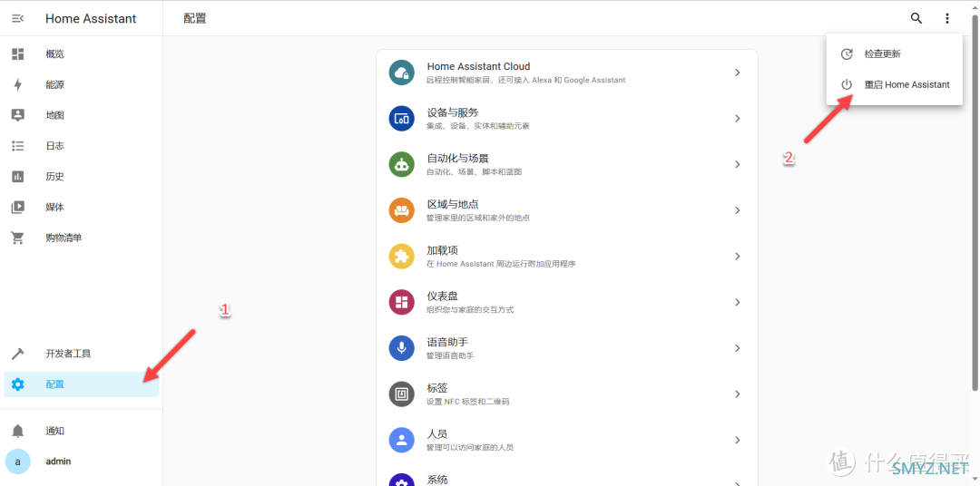This screenshot has width=980, height=486.
Task: Click the chevron on 标签 row
Action: 738,394
